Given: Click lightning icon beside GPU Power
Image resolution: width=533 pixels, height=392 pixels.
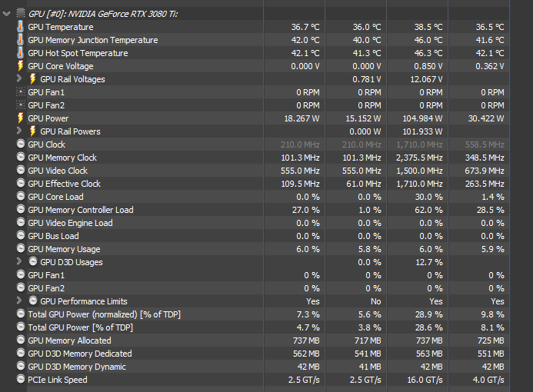Looking at the screenshot, I should (x=21, y=118).
